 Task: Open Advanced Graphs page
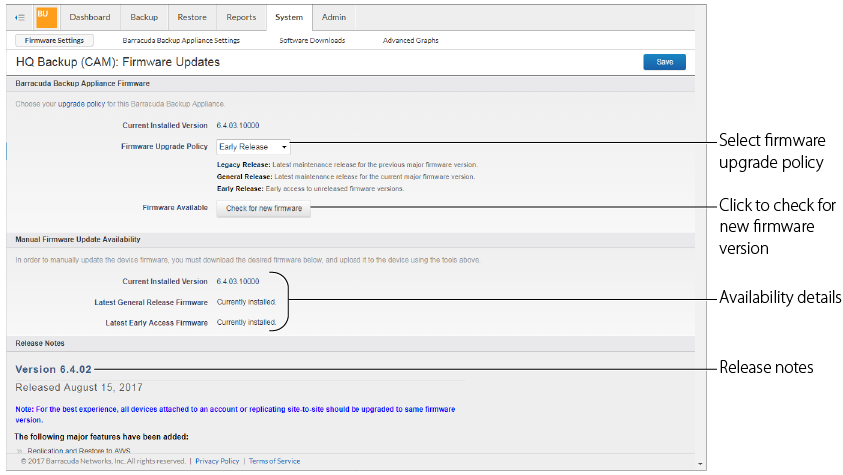410,40
